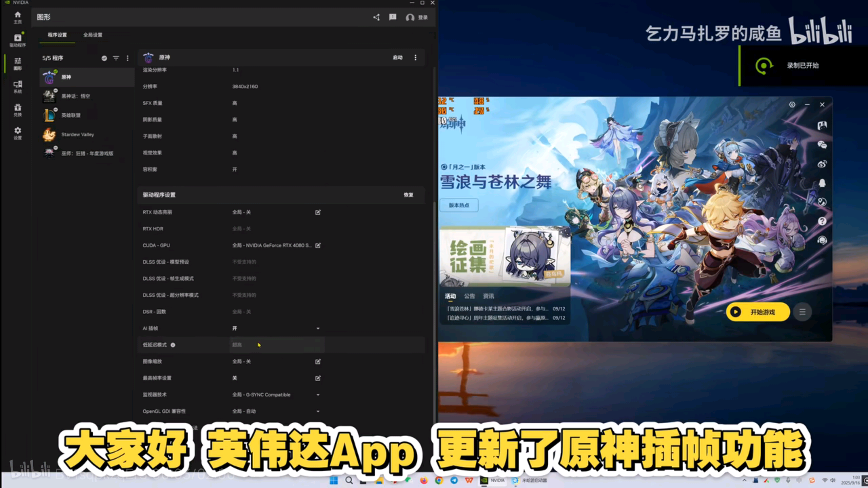Screen dimensions: 868x488
Task: Edit RTX 动态亮丽 setting
Action: 318,212
